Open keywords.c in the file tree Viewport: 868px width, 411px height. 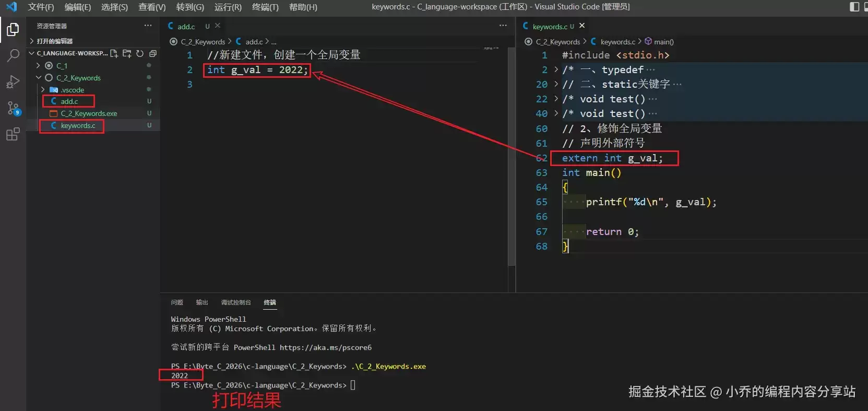(x=78, y=125)
